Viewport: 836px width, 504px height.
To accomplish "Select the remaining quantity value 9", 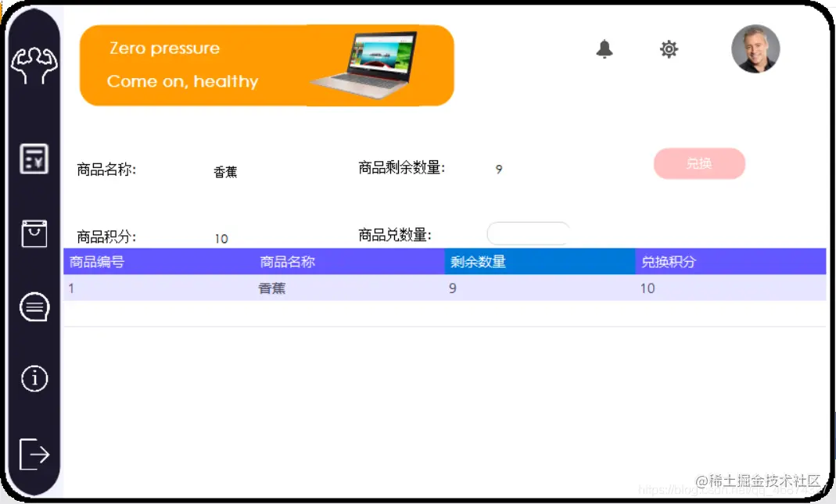I will (498, 169).
